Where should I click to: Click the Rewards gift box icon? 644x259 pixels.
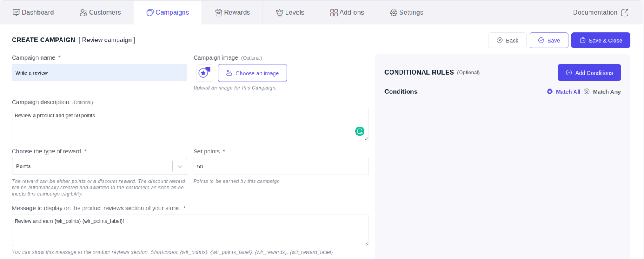(x=218, y=13)
